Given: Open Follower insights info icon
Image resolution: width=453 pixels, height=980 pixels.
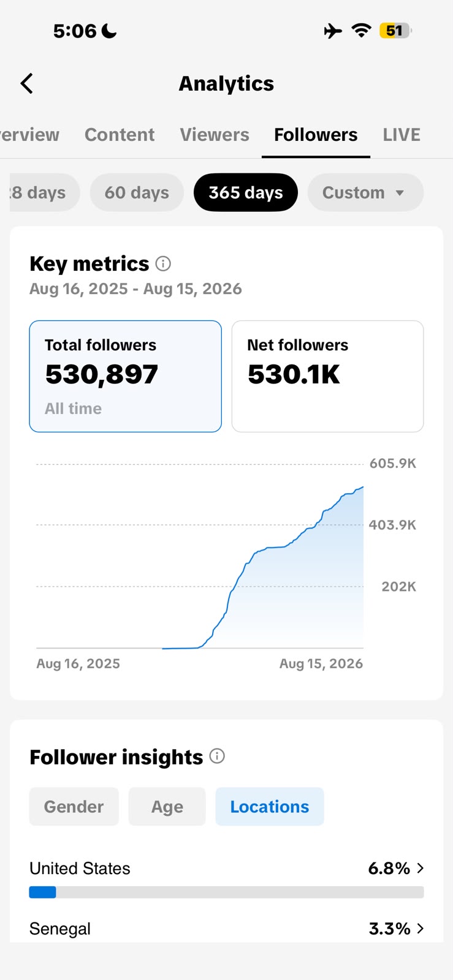Looking at the screenshot, I should click(x=217, y=756).
